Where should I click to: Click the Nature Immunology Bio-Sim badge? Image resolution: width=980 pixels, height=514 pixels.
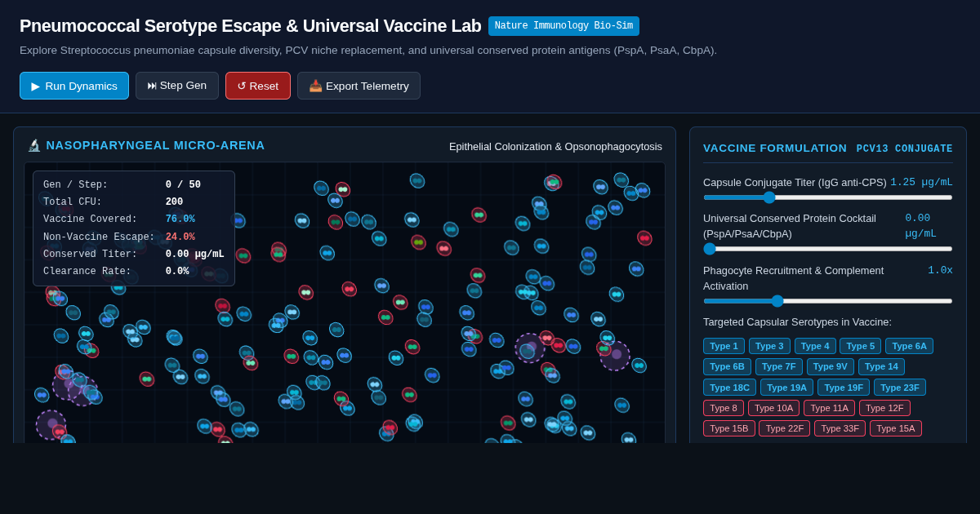pyautogui.click(x=563, y=26)
